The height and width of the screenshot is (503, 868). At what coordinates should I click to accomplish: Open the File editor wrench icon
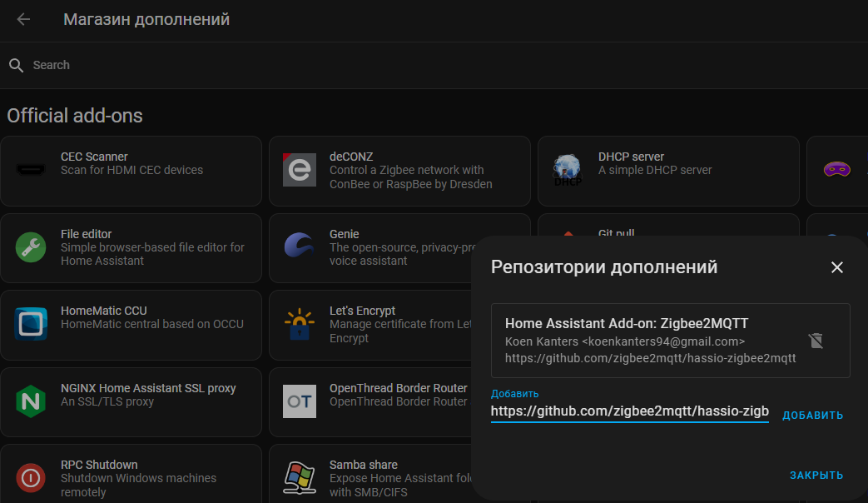pos(31,247)
